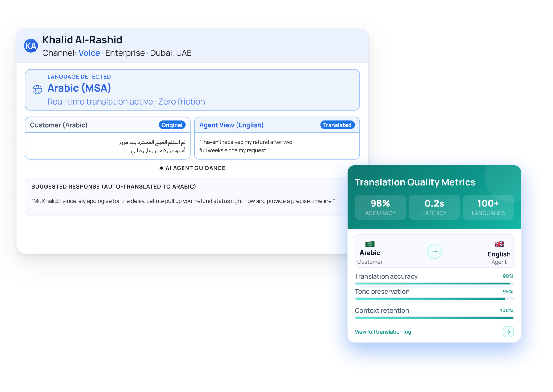Click the UK flag icon

(499, 244)
